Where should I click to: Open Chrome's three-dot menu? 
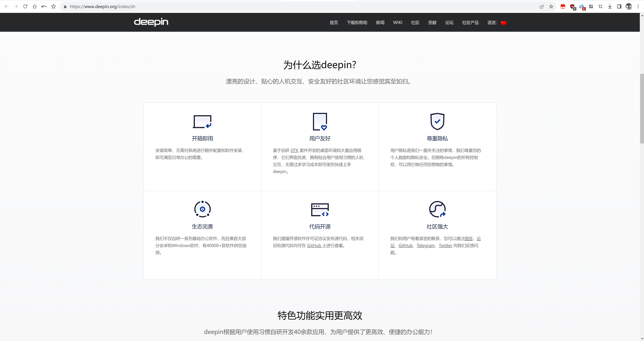(638, 7)
